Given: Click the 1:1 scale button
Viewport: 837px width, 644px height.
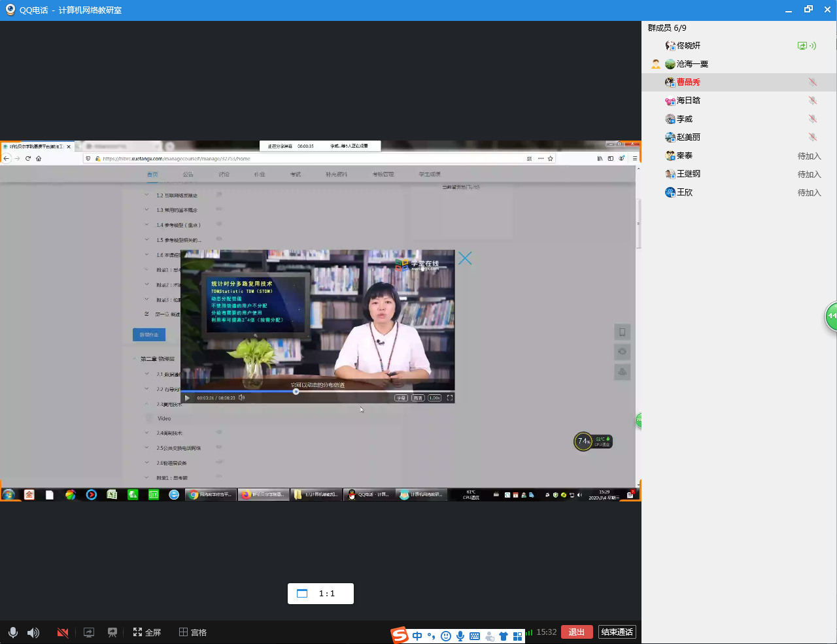Looking at the screenshot, I should [320, 594].
